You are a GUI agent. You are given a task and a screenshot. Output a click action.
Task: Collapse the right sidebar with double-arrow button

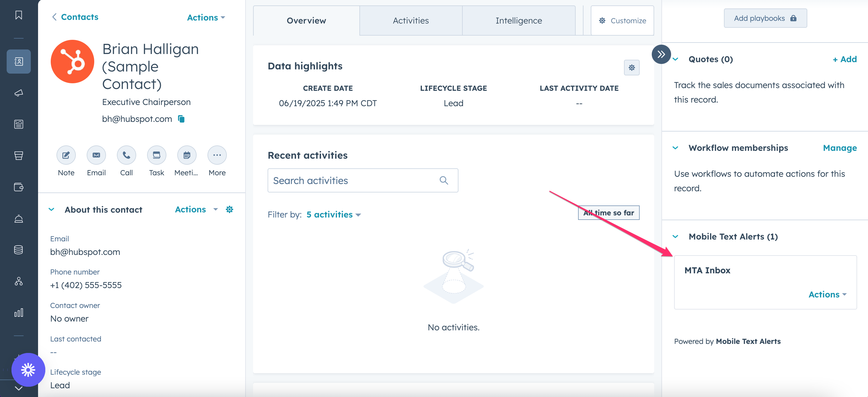661,55
